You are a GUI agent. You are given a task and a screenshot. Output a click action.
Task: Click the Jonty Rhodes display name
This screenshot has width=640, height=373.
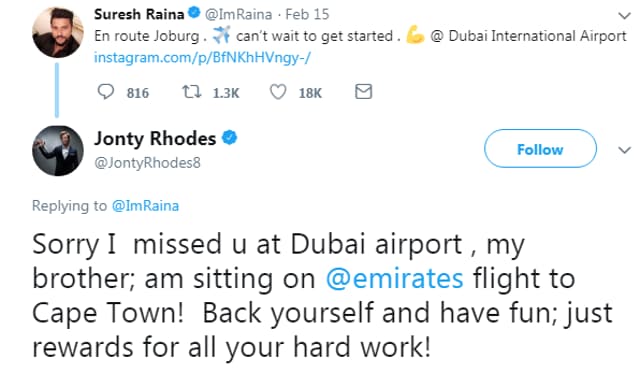tap(155, 138)
